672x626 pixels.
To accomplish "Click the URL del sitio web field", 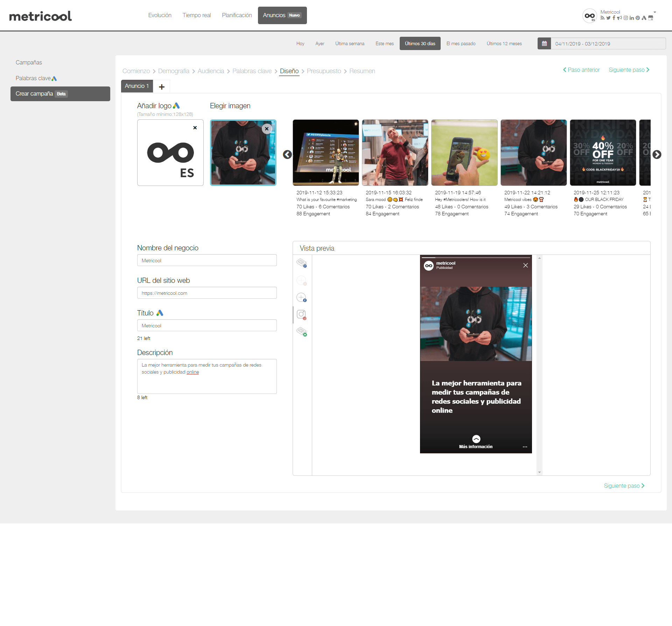I will coord(207,293).
